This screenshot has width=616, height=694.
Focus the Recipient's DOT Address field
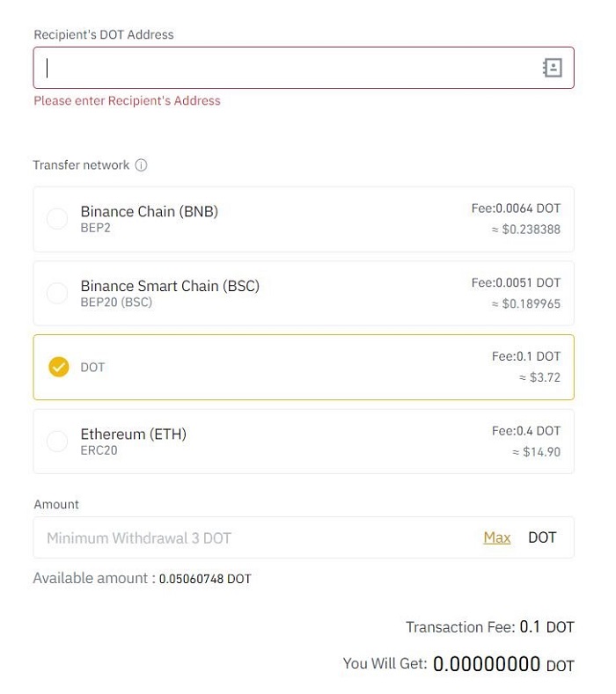tap(304, 68)
